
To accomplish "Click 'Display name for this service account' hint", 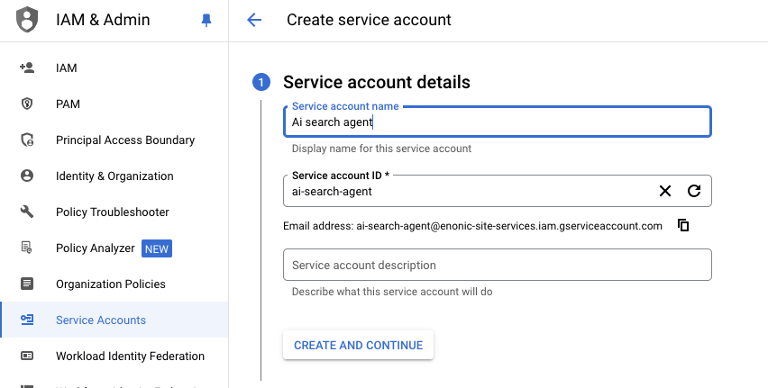I will click(x=382, y=148).
